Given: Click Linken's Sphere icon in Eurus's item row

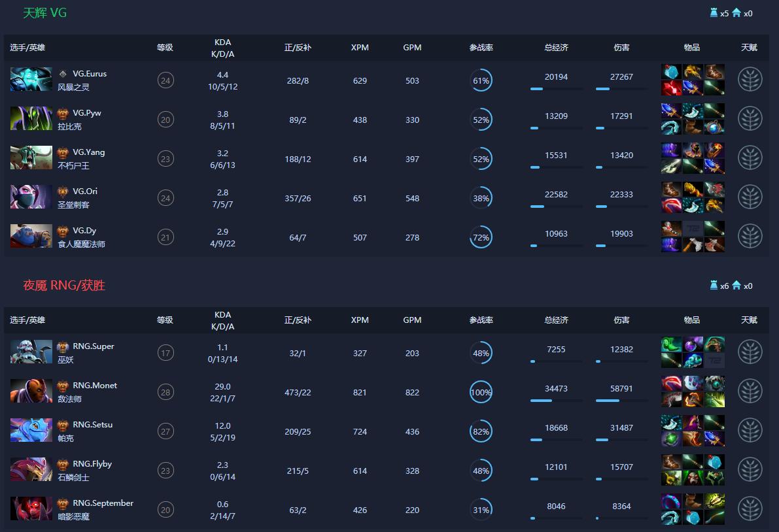Looking at the screenshot, I should (x=670, y=73).
